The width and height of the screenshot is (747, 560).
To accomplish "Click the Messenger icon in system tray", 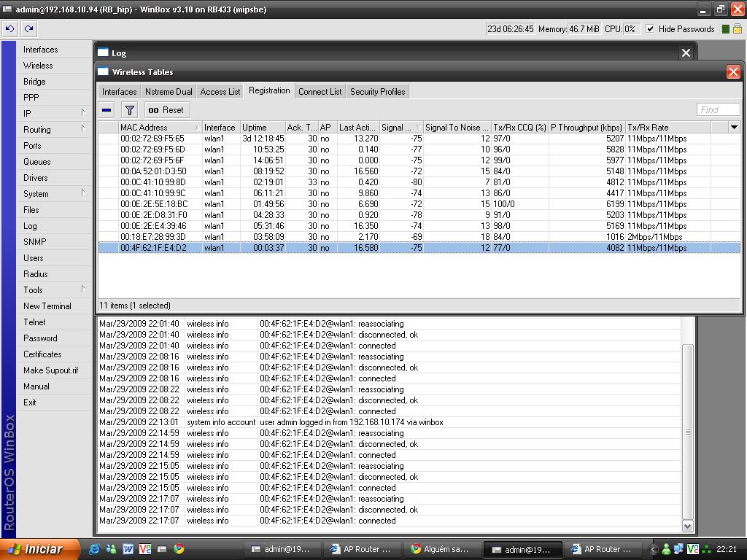I will point(667,550).
